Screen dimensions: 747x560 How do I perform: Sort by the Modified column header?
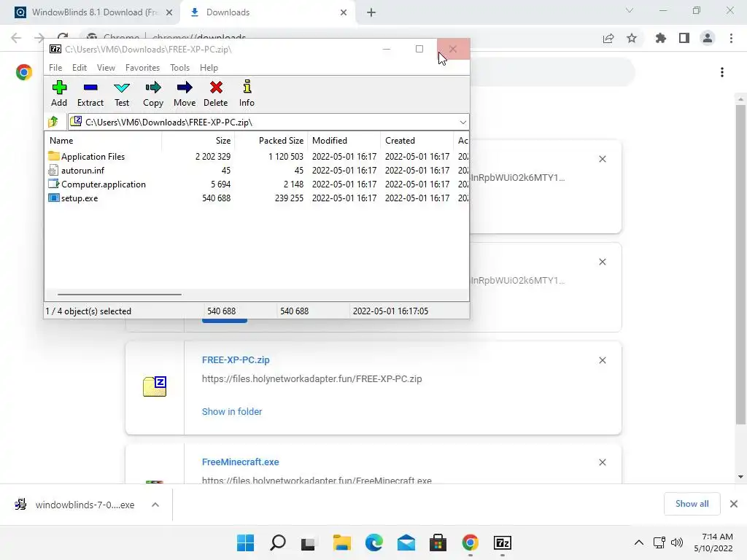coord(344,141)
